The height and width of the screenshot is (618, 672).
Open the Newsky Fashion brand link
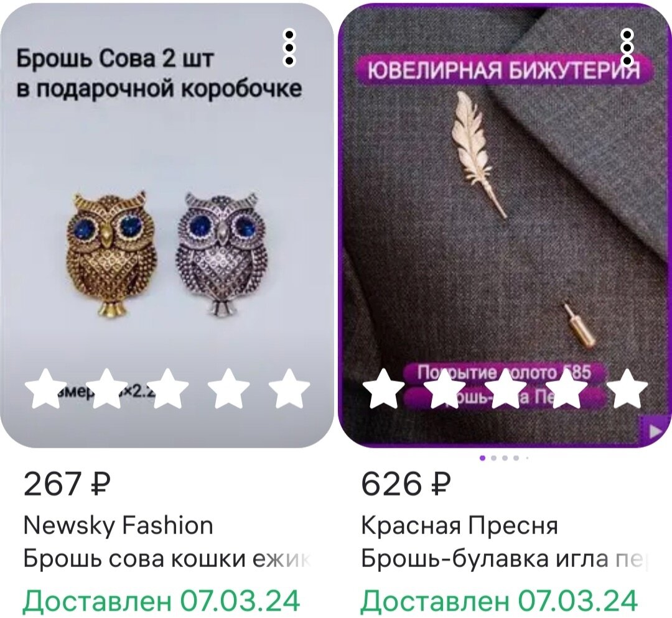tap(118, 525)
